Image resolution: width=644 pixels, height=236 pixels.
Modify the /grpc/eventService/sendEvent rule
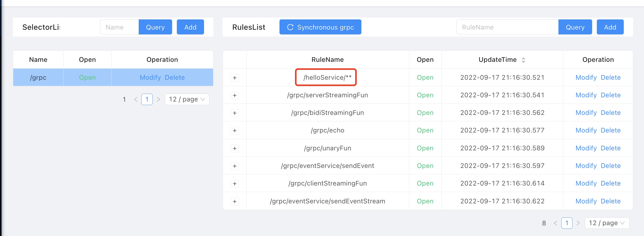pos(586,166)
